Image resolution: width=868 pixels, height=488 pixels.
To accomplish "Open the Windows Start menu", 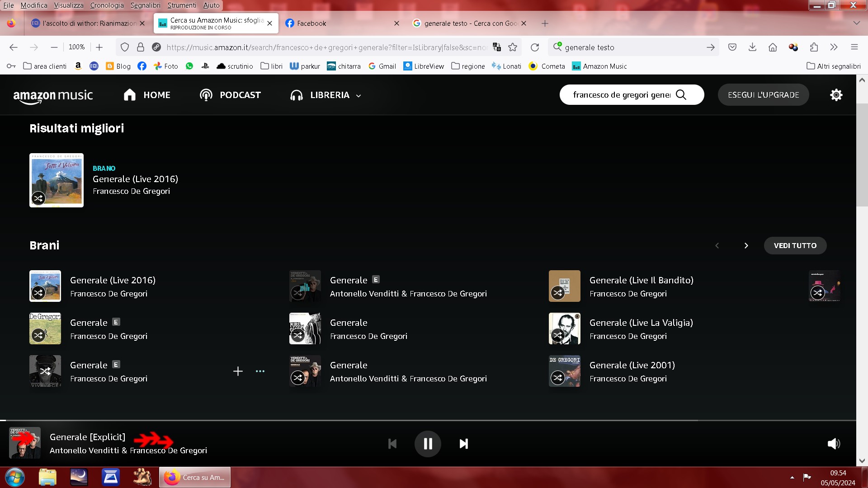I will (x=14, y=477).
